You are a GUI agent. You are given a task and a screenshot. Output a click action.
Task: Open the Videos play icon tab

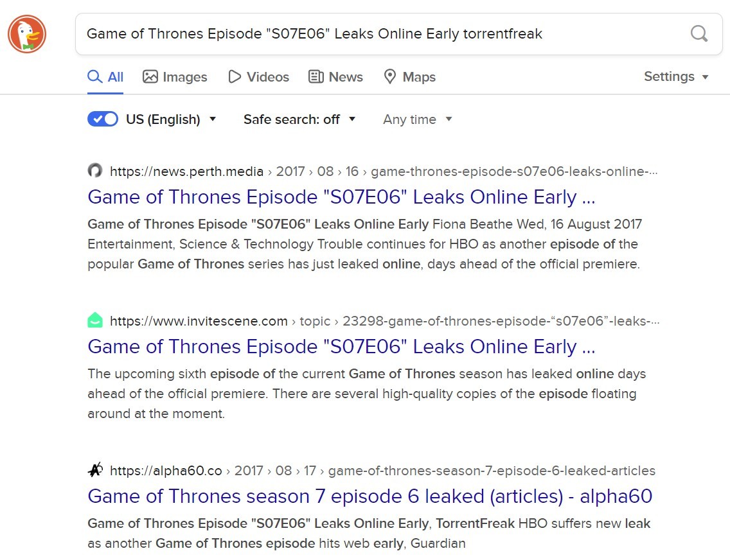coord(235,77)
